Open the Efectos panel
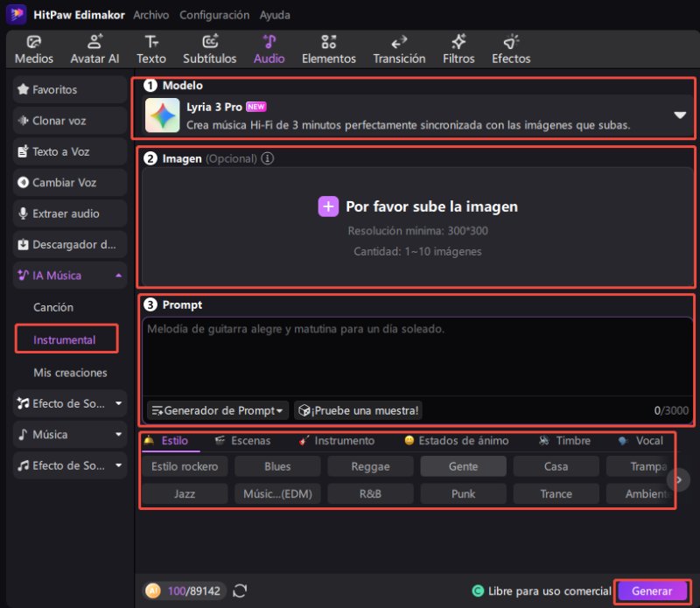Screen dimensions: 700x608 pyautogui.click(x=511, y=50)
